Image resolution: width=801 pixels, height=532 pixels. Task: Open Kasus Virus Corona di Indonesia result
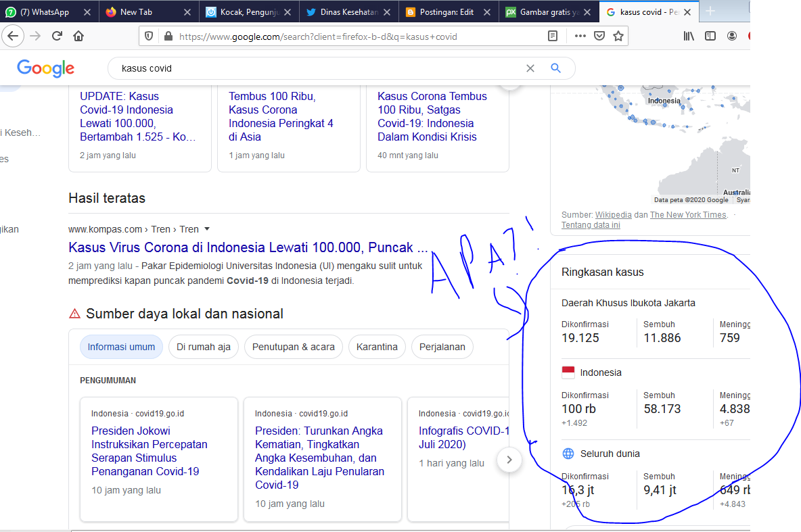point(248,247)
